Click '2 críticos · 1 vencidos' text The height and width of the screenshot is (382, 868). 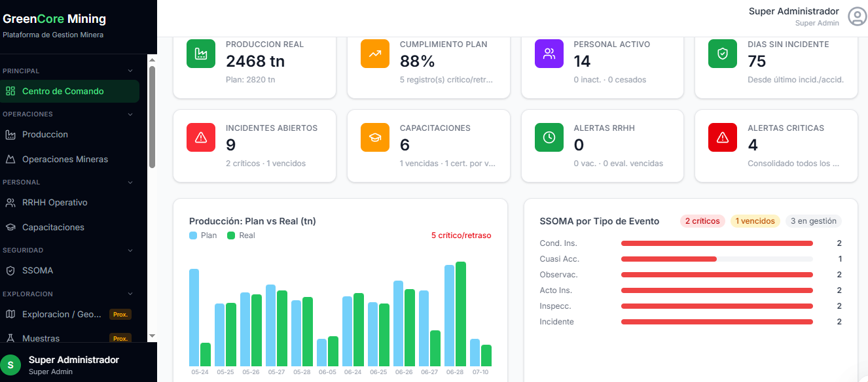tap(266, 164)
